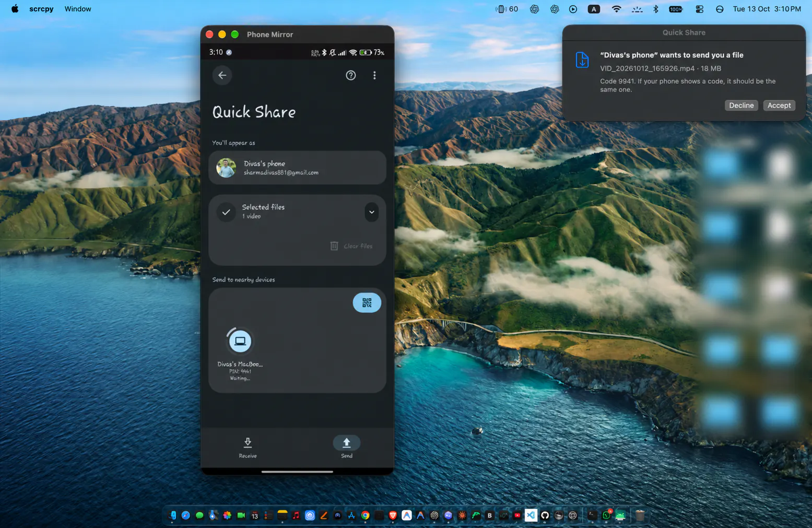
Task: Open Finder from the Dock
Action: tap(172, 515)
